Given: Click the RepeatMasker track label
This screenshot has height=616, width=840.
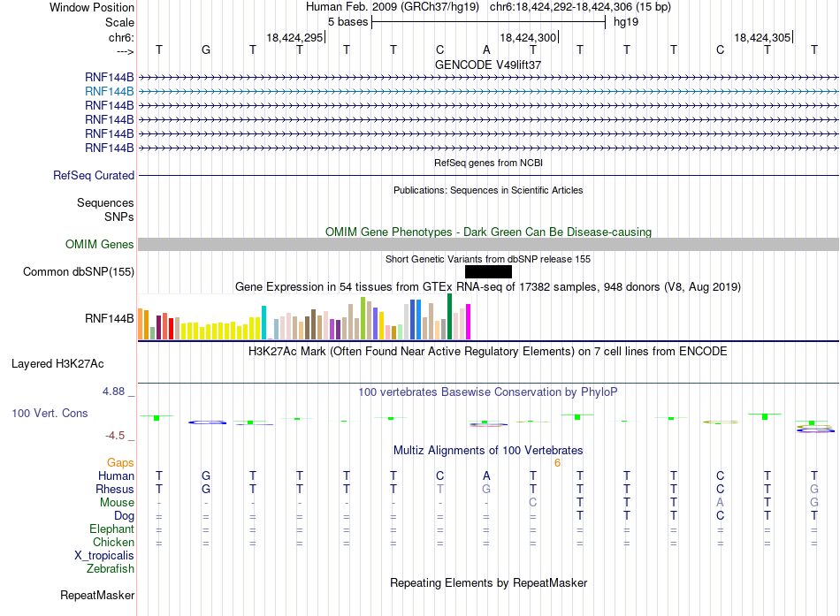Looking at the screenshot, I should (x=97, y=595).
